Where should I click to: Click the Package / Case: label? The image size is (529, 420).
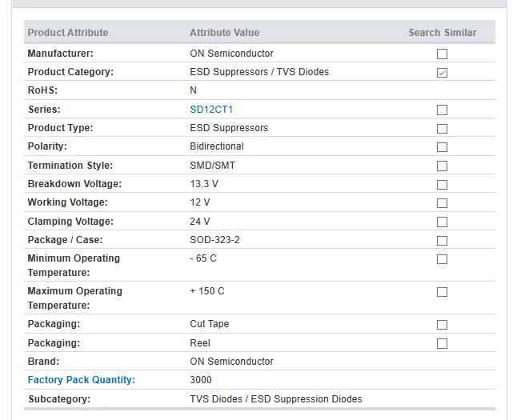(65, 240)
